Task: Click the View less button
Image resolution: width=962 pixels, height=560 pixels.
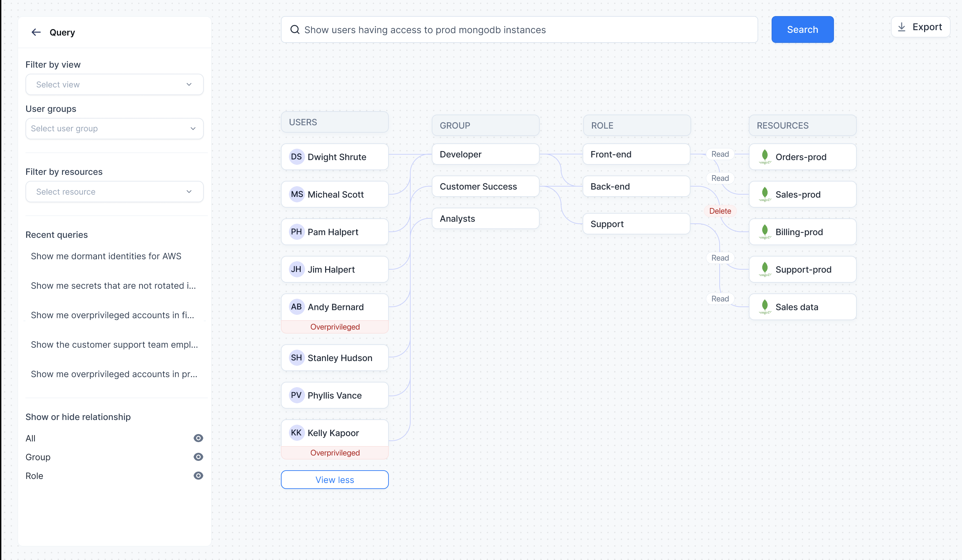Action: point(335,480)
